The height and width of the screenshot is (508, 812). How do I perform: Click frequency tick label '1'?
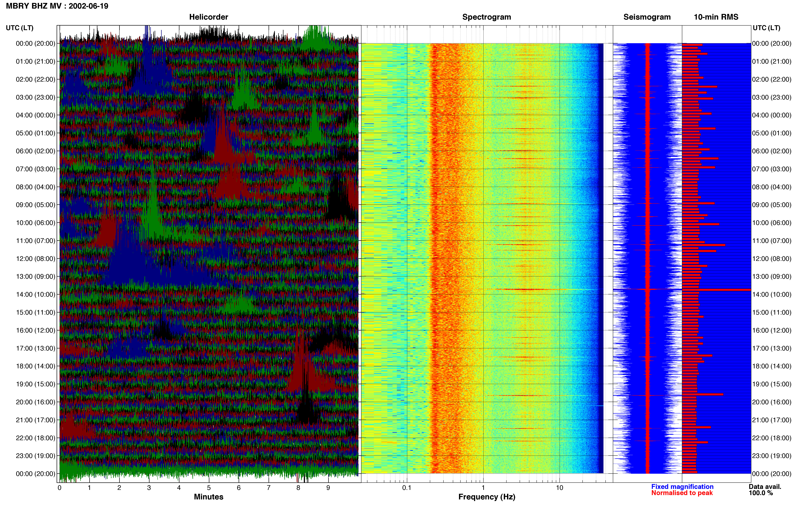[x=483, y=488]
